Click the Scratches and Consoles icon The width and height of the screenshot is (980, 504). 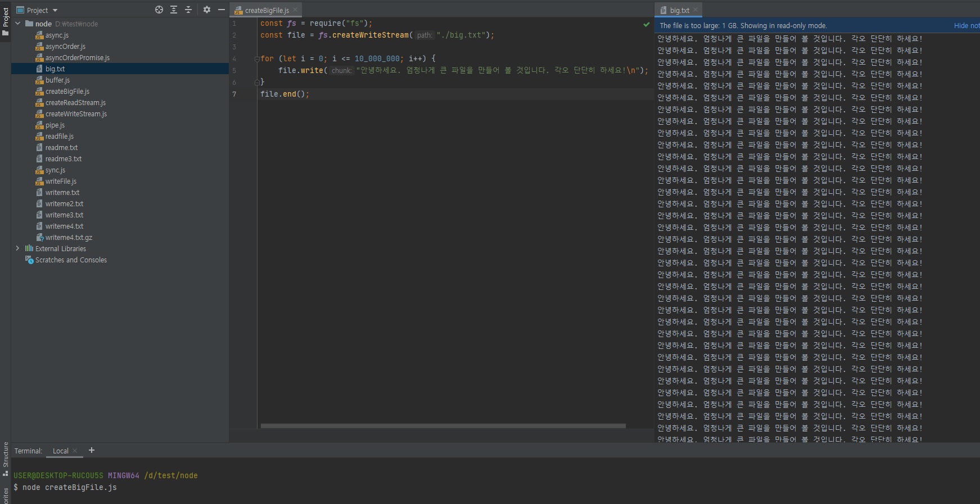pos(29,260)
